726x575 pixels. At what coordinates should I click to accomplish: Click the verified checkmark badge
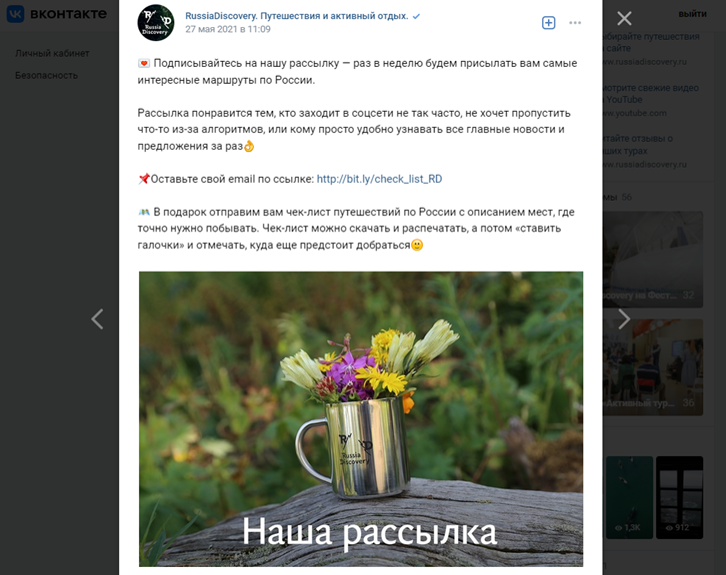416,16
